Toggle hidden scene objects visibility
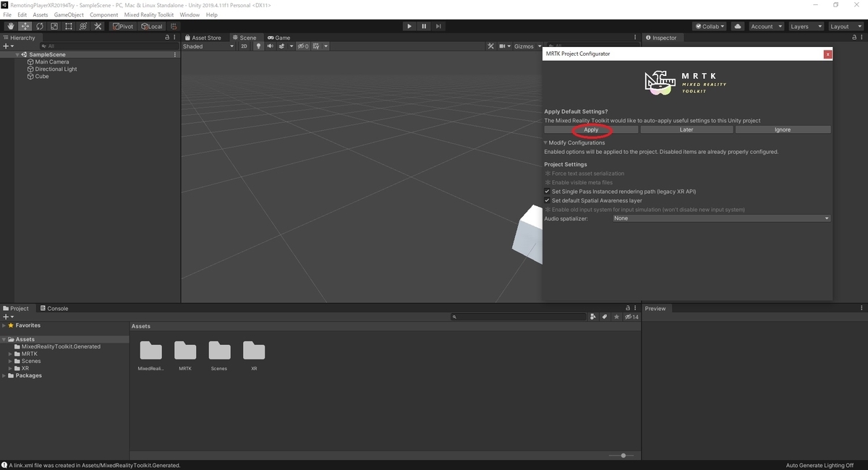868x470 pixels. click(x=303, y=46)
